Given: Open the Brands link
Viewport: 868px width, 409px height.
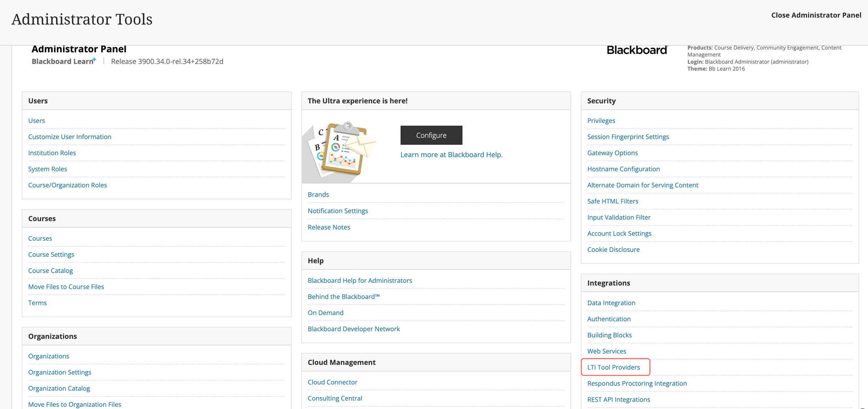Looking at the screenshot, I should (x=318, y=195).
